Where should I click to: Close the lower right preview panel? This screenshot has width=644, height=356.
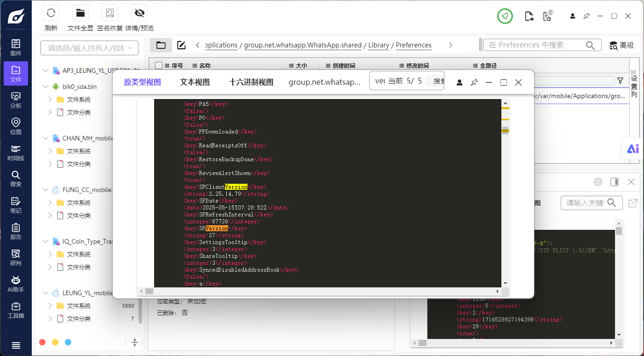pos(631,182)
